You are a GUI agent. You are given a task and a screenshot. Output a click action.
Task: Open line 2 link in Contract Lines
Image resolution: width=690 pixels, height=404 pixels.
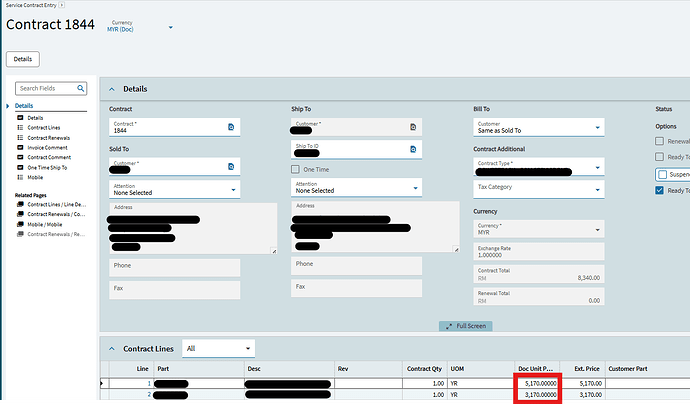pos(149,395)
